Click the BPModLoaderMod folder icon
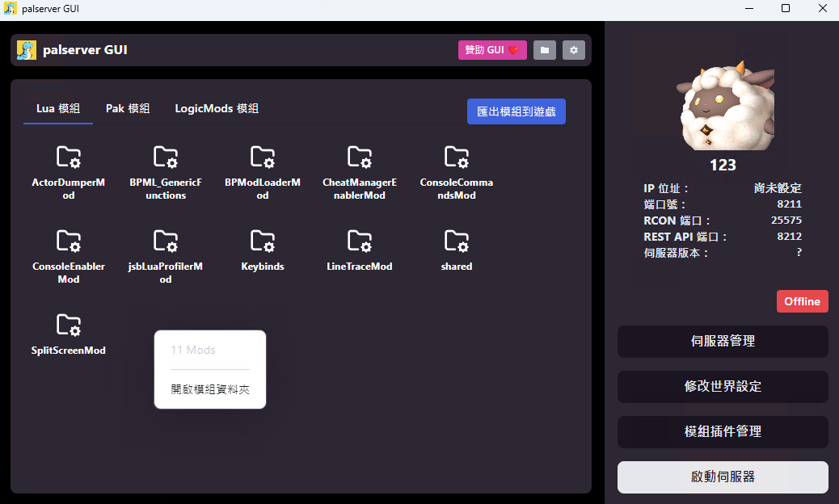 click(x=263, y=157)
